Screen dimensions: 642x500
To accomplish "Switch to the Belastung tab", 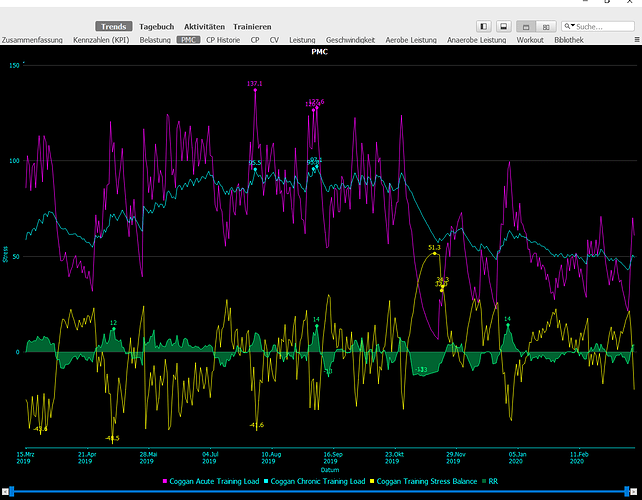I will 155,40.
